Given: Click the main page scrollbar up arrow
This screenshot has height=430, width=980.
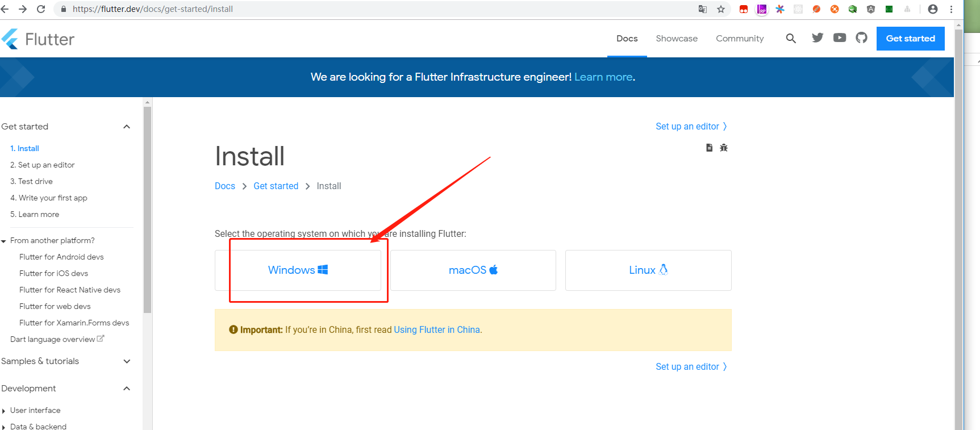Looking at the screenshot, I should coord(959,25).
